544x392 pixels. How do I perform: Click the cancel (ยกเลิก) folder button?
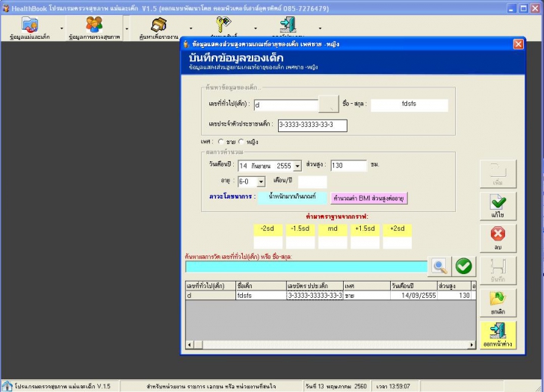click(498, 302)
